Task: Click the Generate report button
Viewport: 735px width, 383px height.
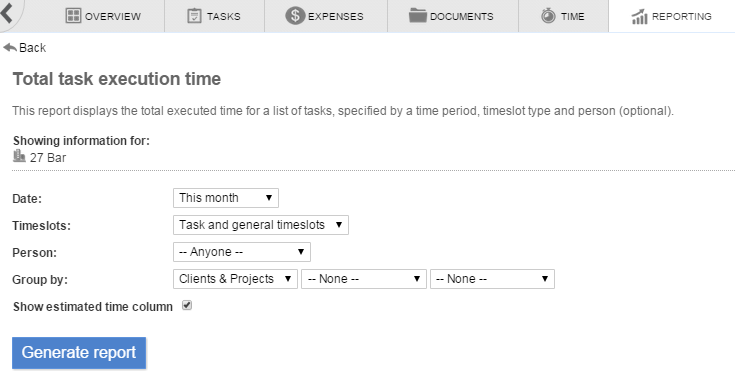Action: click(x=79, y=353)
